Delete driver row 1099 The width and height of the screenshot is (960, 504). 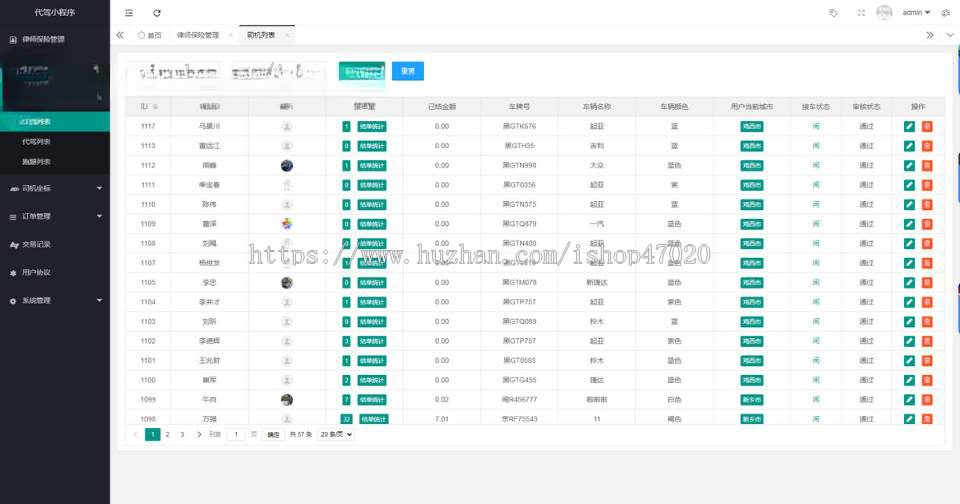tap(927, 400)
